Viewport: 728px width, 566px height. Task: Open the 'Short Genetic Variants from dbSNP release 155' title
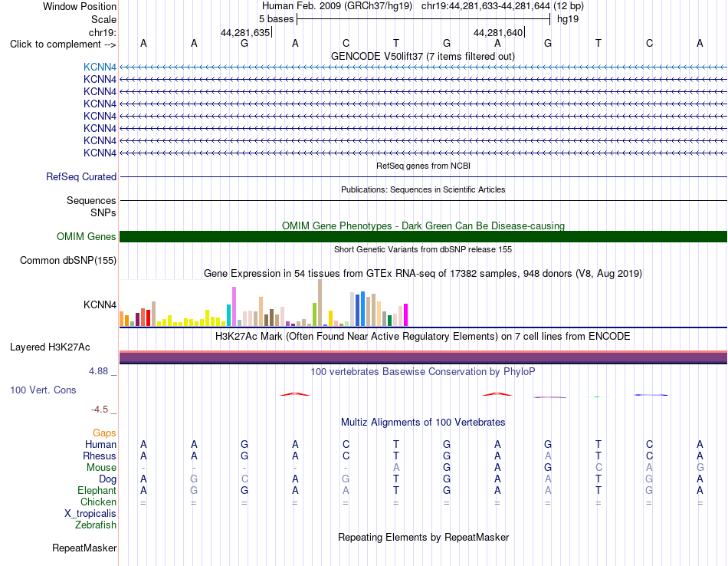click(423, 249)
